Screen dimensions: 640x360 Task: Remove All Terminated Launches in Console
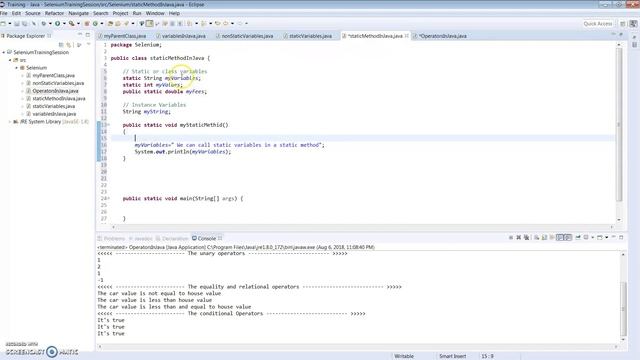tap(526, 238)
